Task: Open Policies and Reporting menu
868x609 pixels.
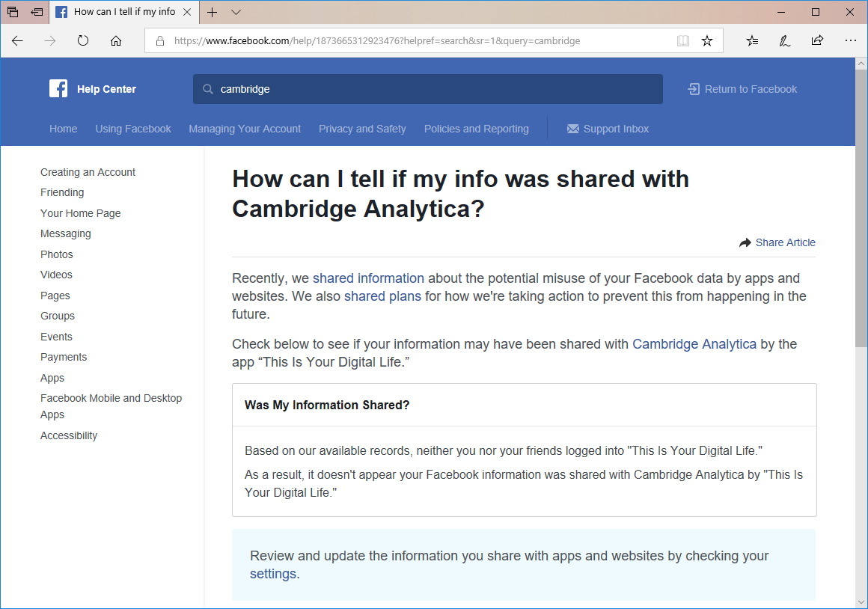Action: [x=476, y=129]
